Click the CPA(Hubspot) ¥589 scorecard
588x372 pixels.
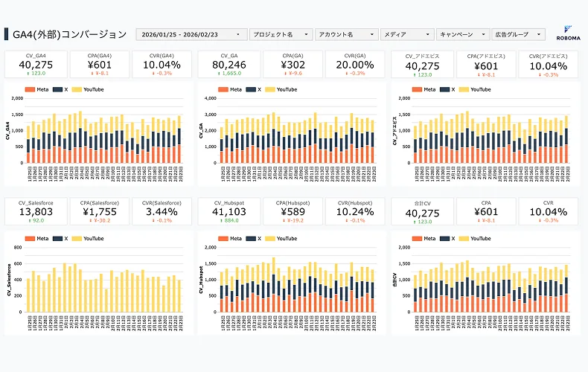pyautogui.click(x=292, y=212)
